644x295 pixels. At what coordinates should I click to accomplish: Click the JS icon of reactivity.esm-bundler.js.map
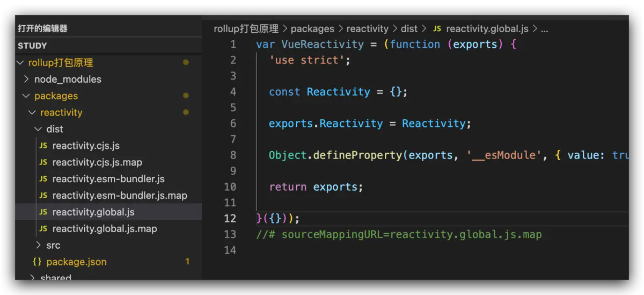[43, 196]
